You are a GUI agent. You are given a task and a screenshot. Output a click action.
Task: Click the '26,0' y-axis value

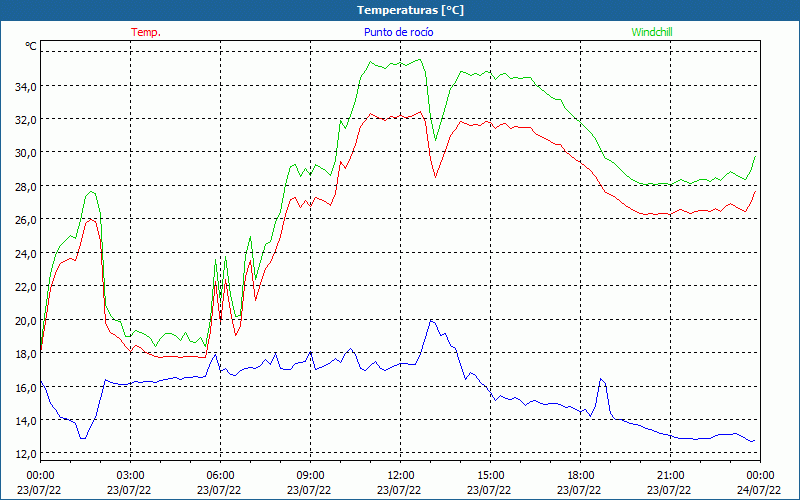coord(26,220)
